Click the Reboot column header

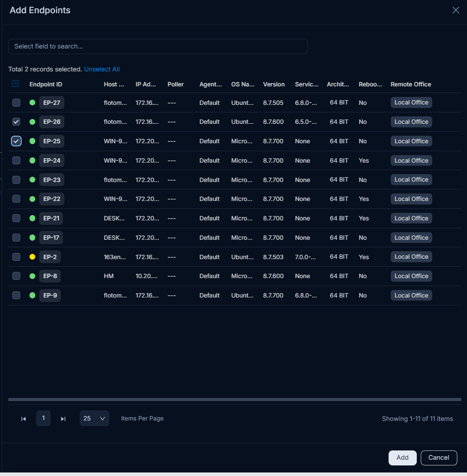370,84
